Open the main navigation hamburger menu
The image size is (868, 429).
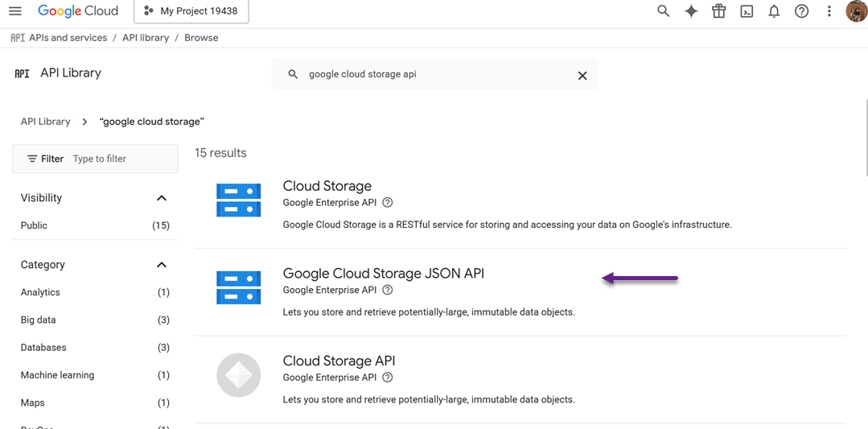(15, 11)
